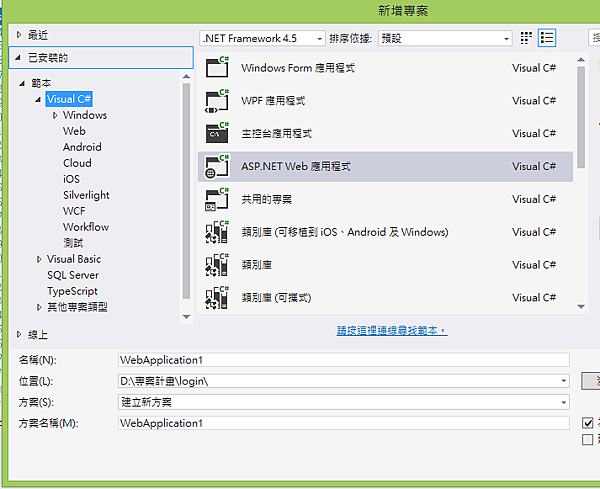This screenshot has width=600, height=489.
Task: Click the 類別庫 class library template icon
Action: tap(217, 265)
